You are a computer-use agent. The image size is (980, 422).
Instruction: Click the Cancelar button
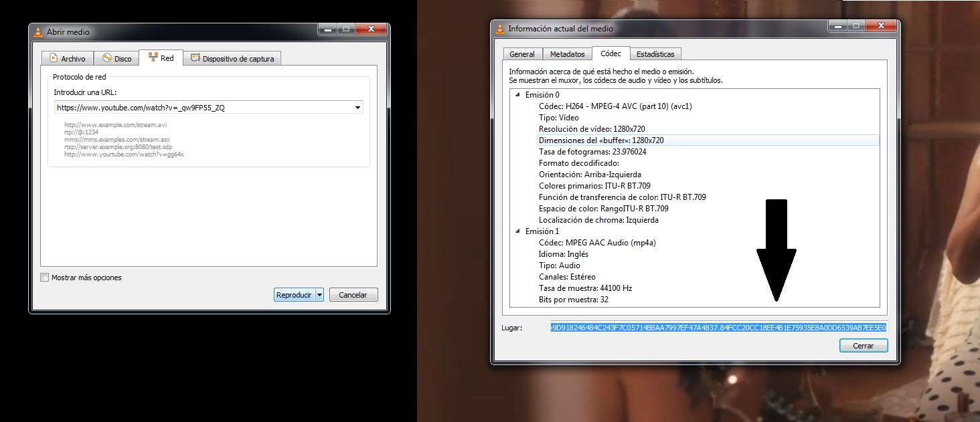tap(353, 295)
